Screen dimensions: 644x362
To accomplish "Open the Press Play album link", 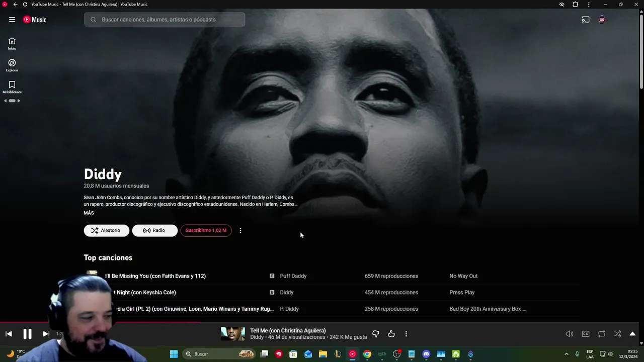I will pos(462,293).
